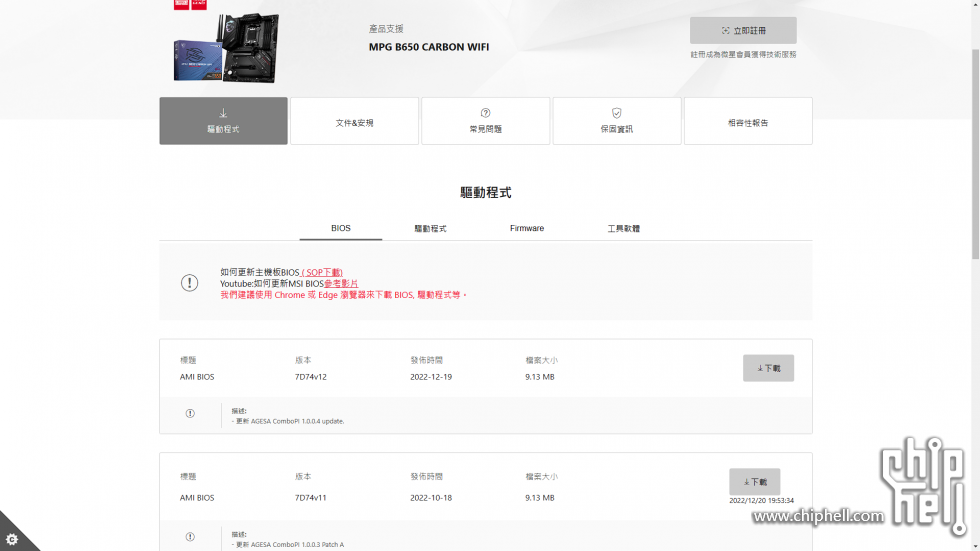The width and height of the screenshot is (980, 551).
Task: Open the 常見問題 FAQ section
Action: 486,121
